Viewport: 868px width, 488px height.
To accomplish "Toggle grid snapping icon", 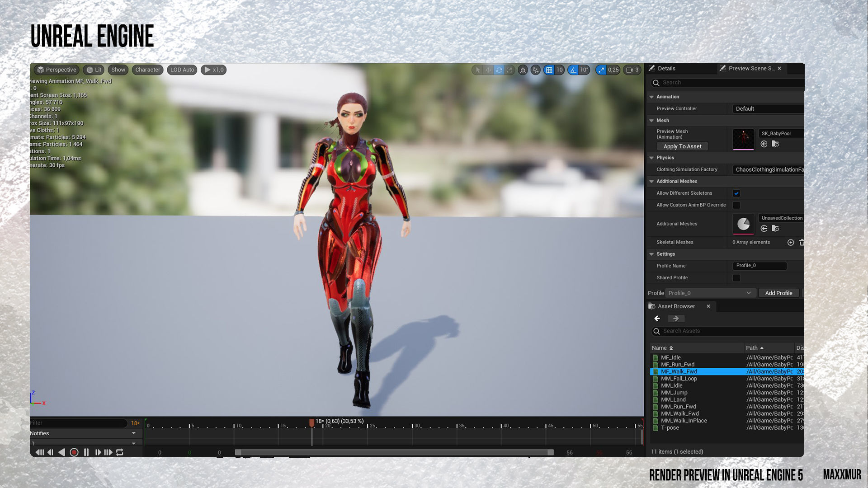I will point(549,70).
